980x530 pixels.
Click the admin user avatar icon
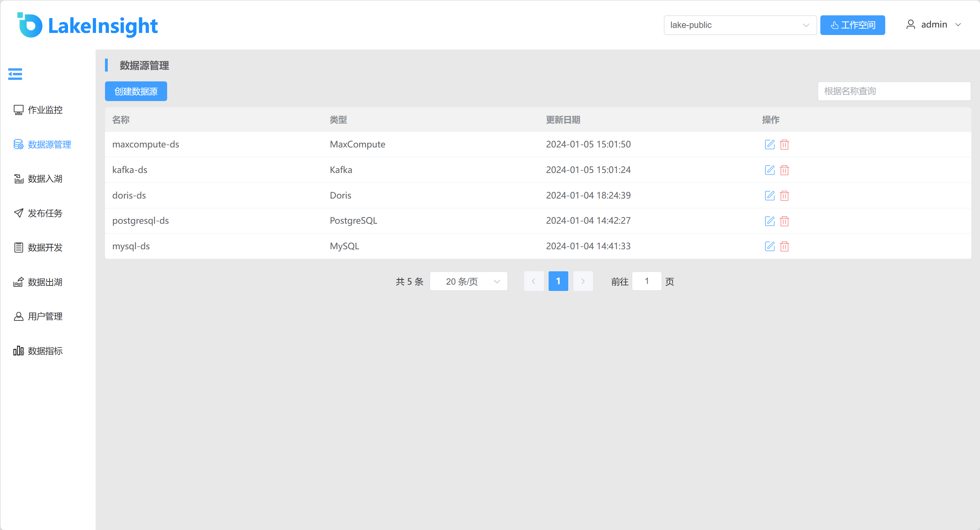pyautogui.click(x=911, y=25)
